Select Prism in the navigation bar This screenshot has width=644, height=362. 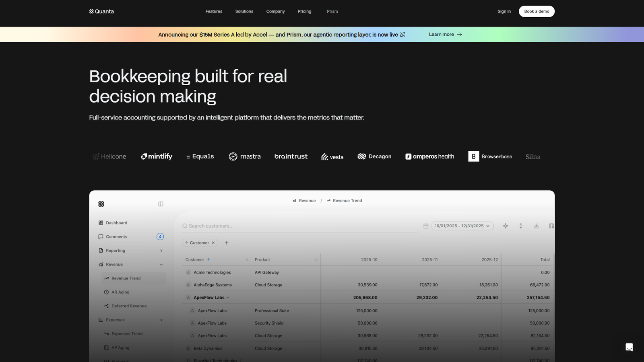tap(332, 11)
